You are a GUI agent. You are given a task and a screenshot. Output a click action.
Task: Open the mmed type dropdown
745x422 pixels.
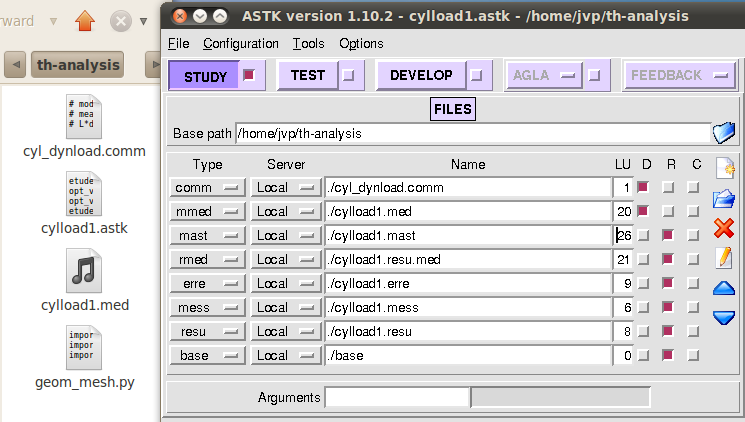click(x=208, y=211)
